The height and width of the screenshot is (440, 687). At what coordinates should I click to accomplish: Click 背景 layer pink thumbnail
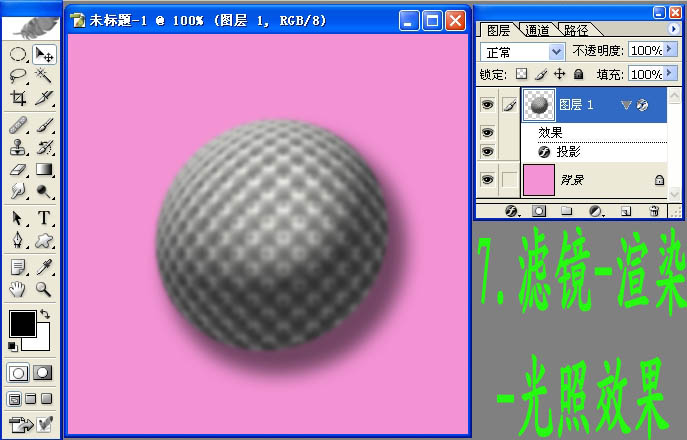[539, 180]
